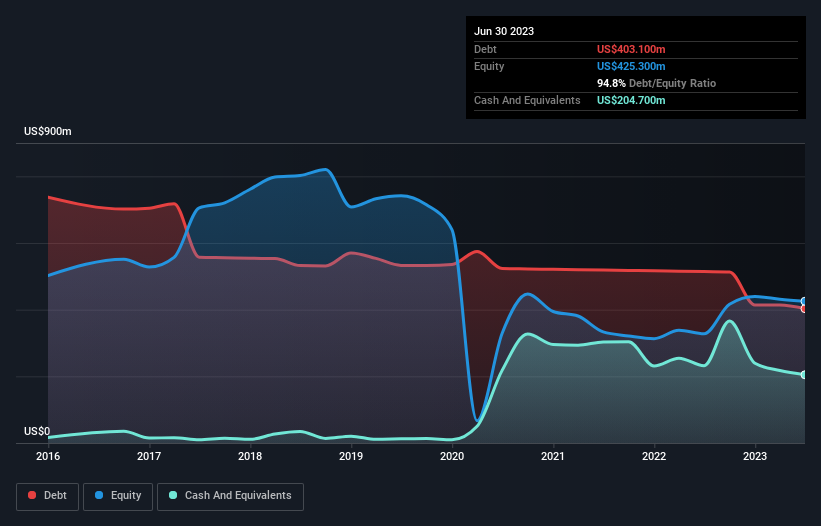Click the Debt row label in tooltip
821x526 pixels.
pos(485,49)
